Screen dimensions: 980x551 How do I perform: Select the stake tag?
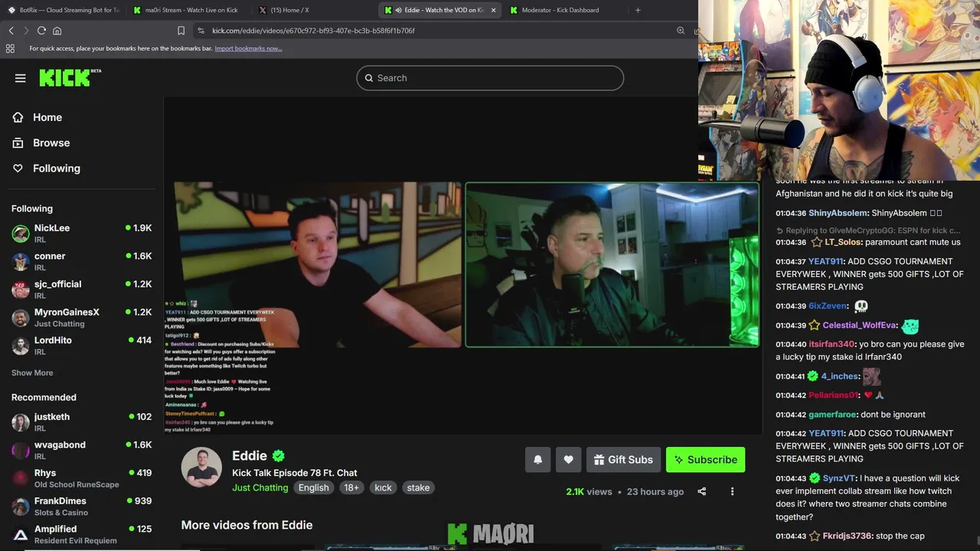[x=418, y=487]
